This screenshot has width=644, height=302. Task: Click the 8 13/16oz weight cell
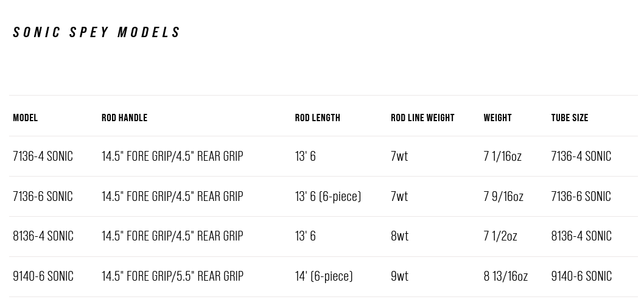505,276
